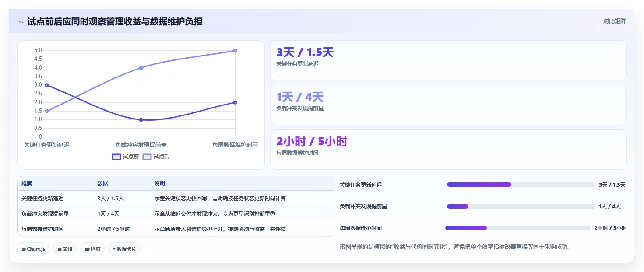Click the description starting 示意关键状态更快回写
Image resolution: width=644 pixels, height=272 pixels.
[x=220, y=199]
